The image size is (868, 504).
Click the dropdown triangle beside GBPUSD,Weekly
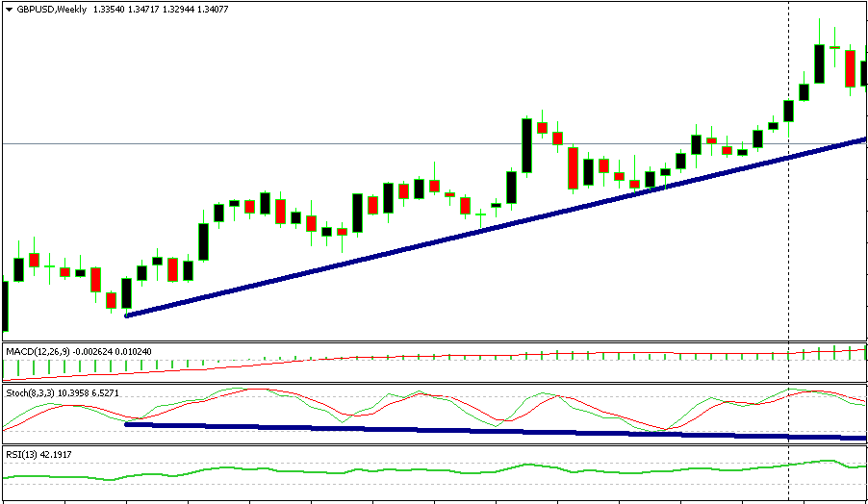9,9
